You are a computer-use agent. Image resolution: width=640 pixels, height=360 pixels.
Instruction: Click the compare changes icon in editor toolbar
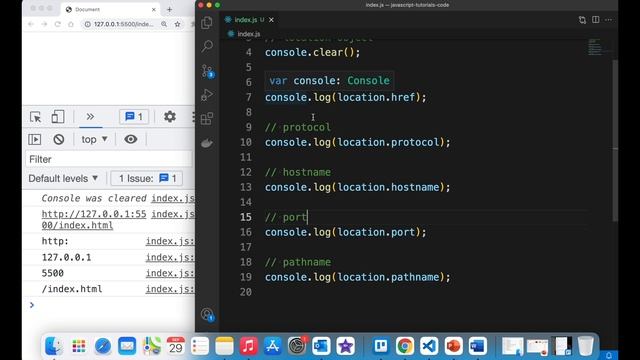point(582,20)
